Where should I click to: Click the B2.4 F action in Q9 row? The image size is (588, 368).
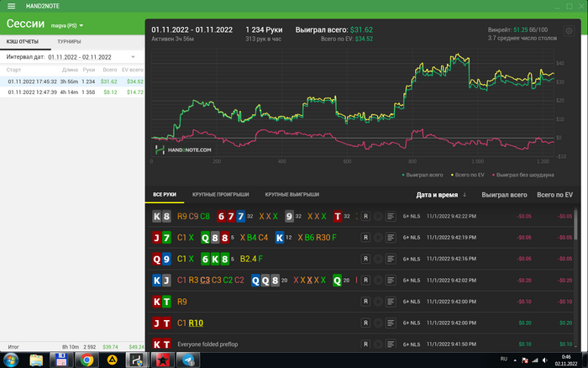251,259
